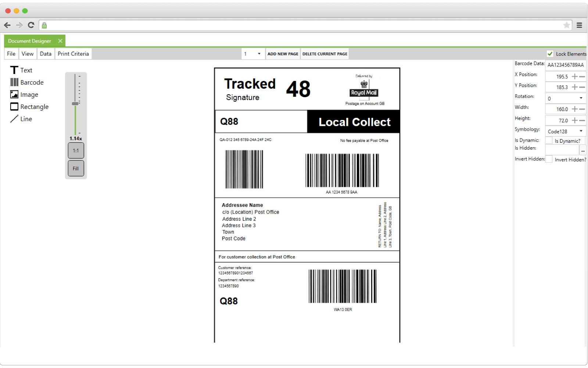Image resolution: width=588 pixels, height=368 pixels.
Task: Select the Rectangle tool icon
Action: pyautogui.click(x=14, y=106)
